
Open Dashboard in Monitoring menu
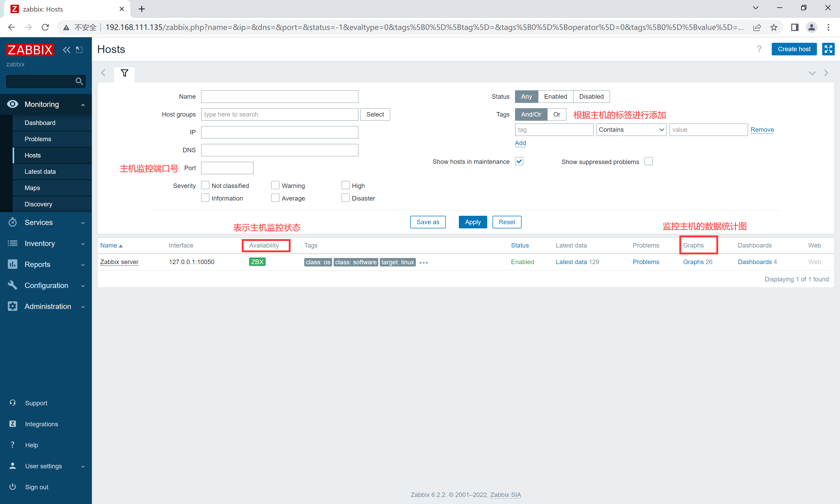(40, 123)
